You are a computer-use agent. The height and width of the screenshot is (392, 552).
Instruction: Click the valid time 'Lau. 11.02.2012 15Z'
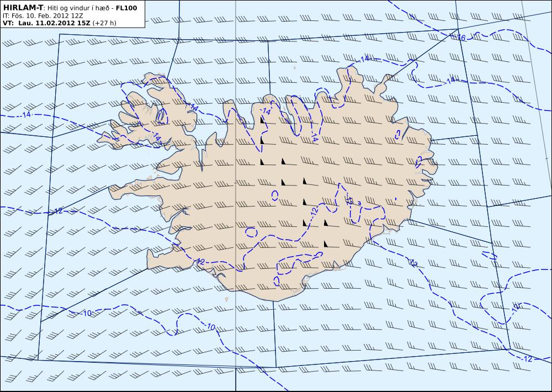(53, 23)
